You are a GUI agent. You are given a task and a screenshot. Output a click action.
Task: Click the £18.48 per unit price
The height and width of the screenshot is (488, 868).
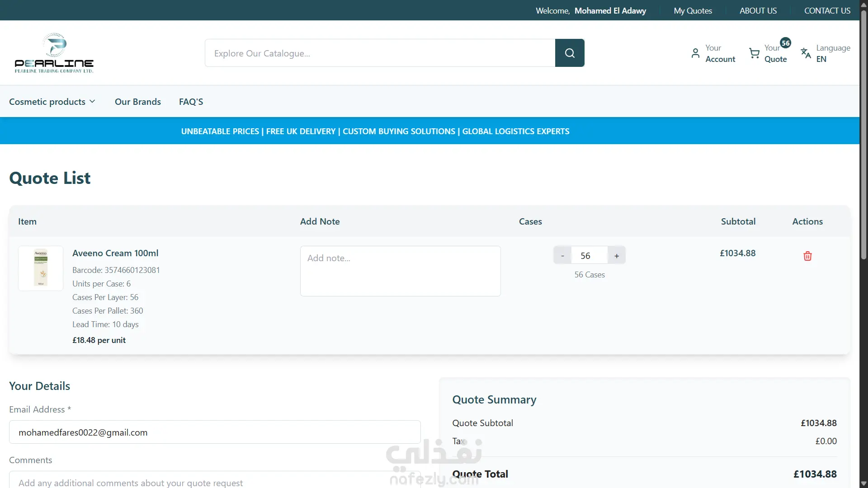[x=99, y=340]
